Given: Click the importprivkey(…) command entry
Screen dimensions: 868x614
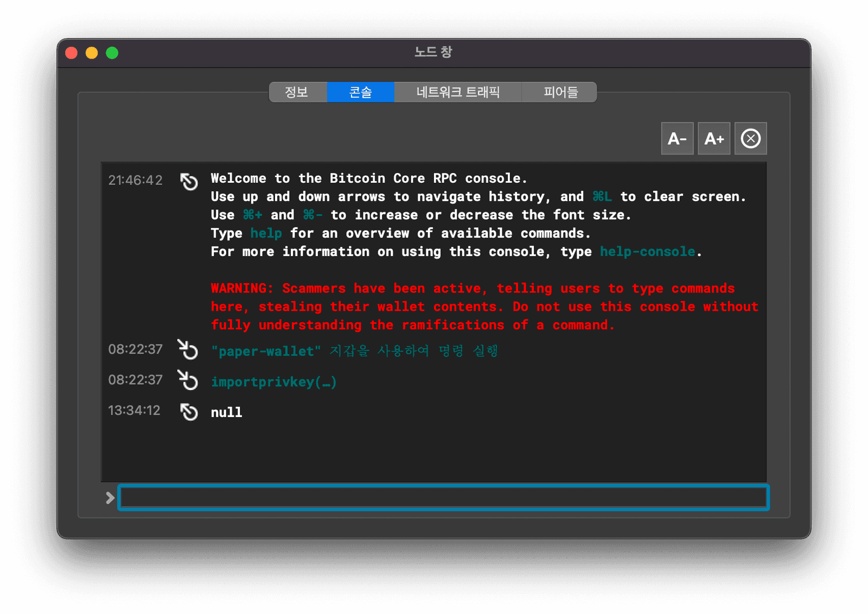Looking at the screenshot, I should coord(274,382).
